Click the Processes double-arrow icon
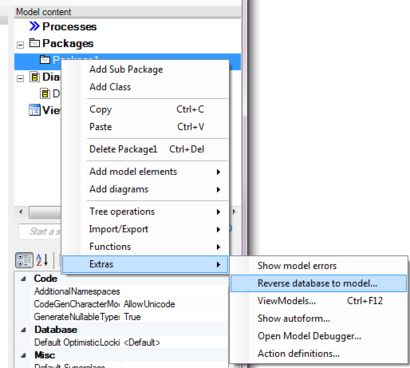The height and width of the screenshot is (368, 410). tap(34, 26)
